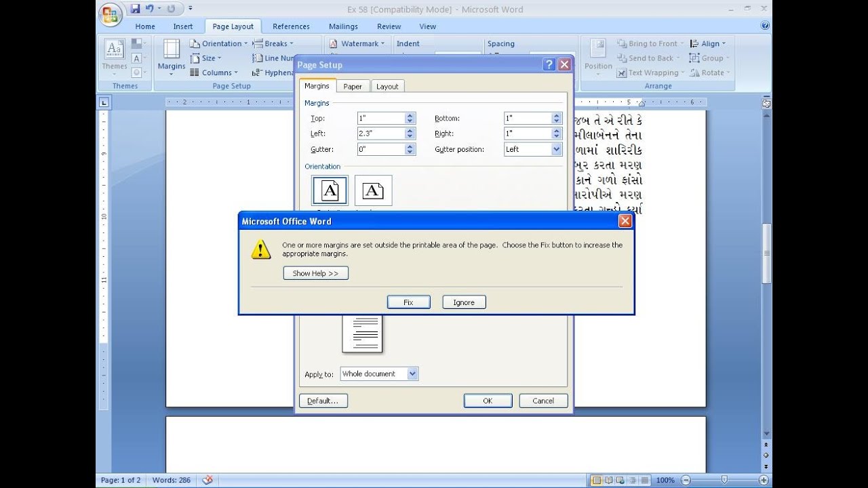Click the Redo icon in Quick Access Toolbar
The image size is (868, 488).
pyautogui.click(x=172, y=9)
